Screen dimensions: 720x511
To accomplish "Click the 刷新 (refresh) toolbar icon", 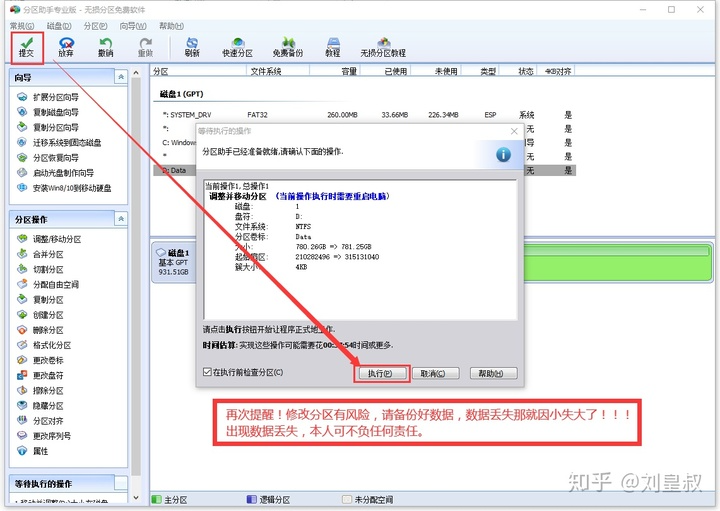I will (x=192, y=47).
